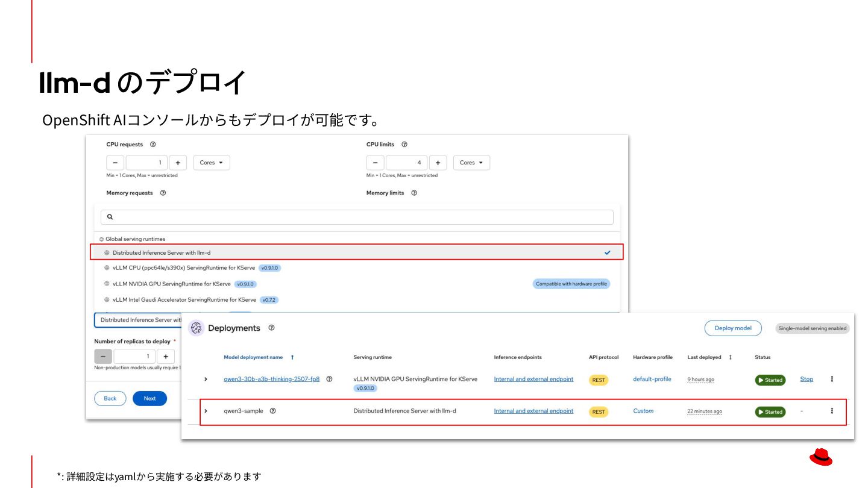Increase CPU limits with plus button
The width and height of the screenshot is (868, 488).
coord(438,163)
